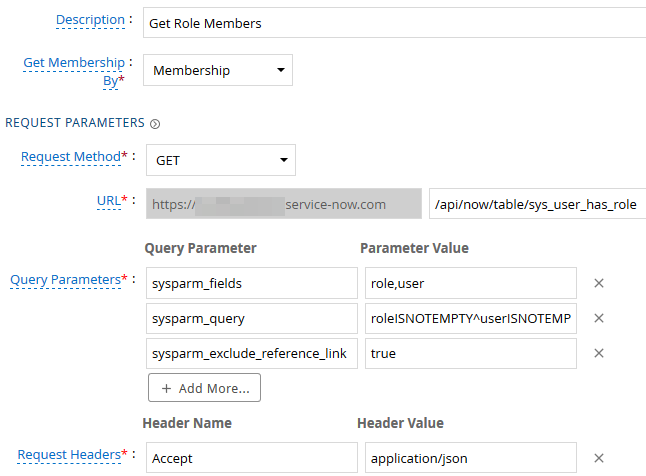The image size is (646, 476).
Task: Focus the Description text field
Action: click(x=394, y=23)
